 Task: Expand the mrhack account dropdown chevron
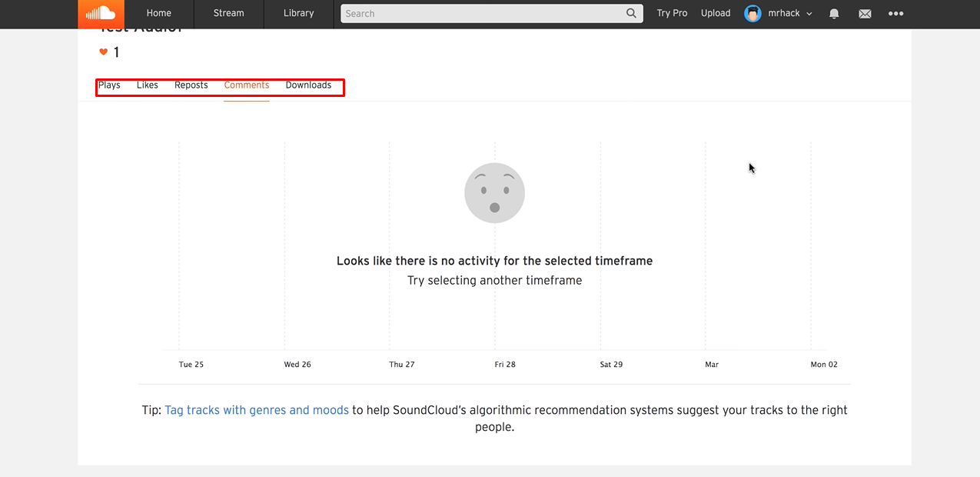[809, 13]
